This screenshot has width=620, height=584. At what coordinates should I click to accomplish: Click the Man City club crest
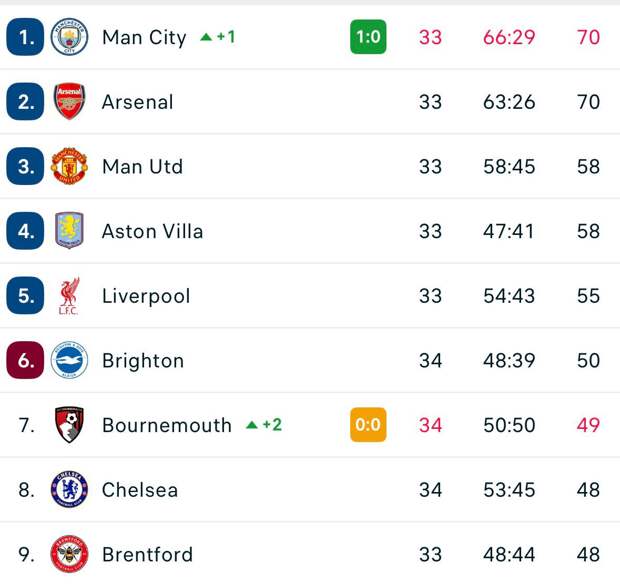pos(69,37)
